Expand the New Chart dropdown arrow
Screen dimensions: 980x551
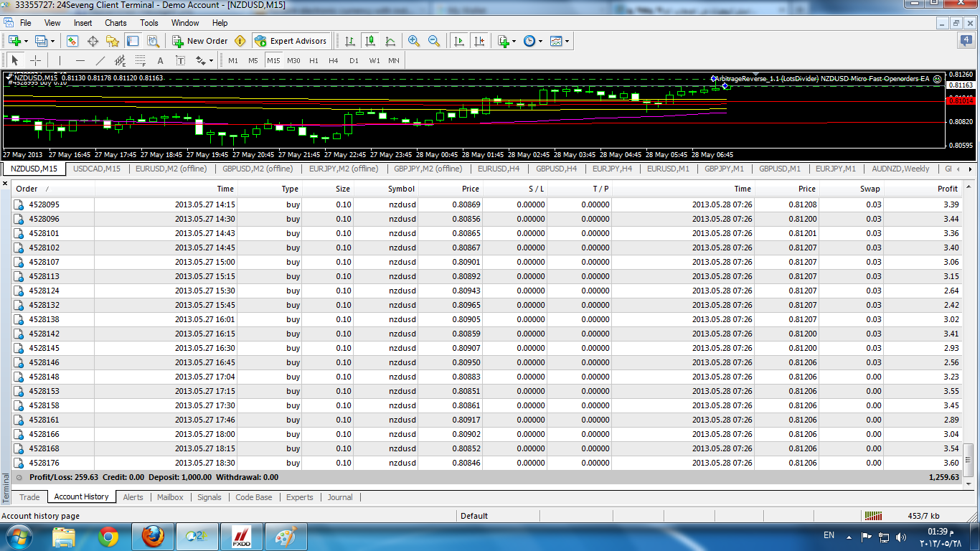tap(25, 41)
